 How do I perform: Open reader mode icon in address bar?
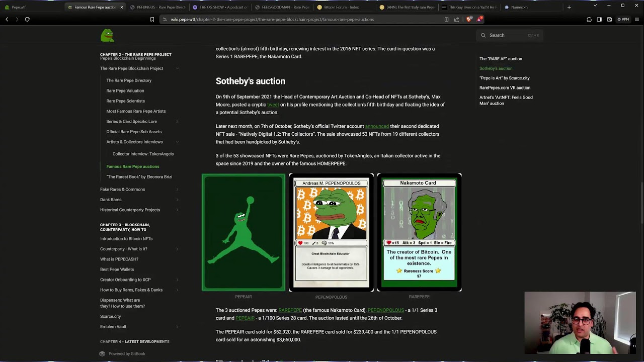(x=446, y=19)
